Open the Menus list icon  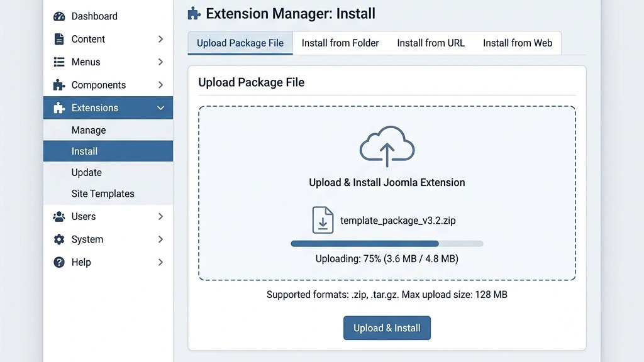coord(59,62)
